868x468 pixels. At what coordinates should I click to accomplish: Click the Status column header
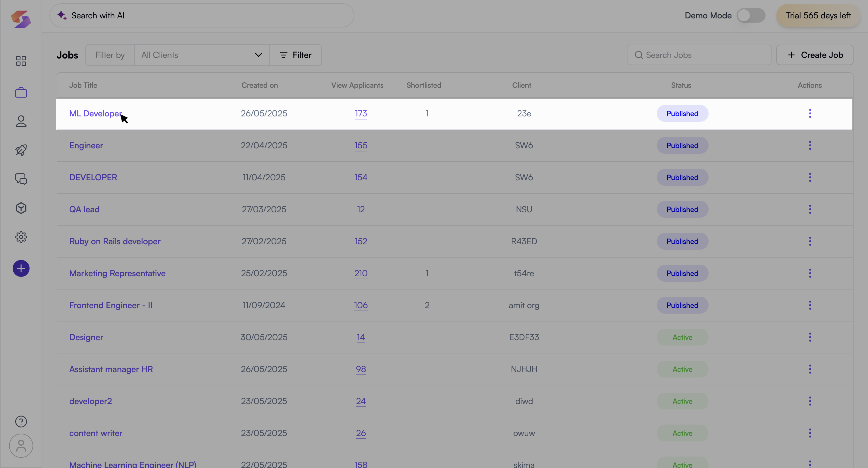pyautogui.click(x=681, y=85)
